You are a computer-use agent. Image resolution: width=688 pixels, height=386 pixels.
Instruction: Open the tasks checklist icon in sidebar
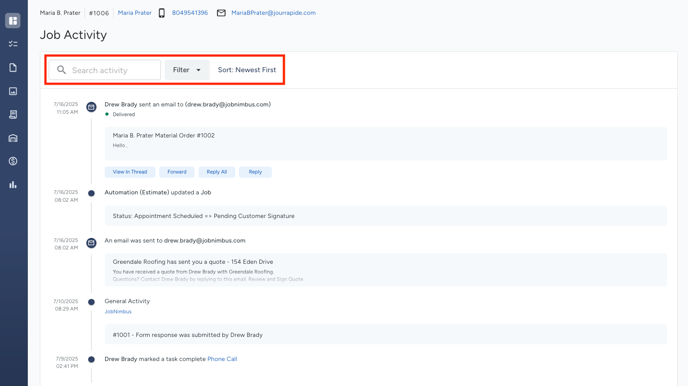(13, 44)
